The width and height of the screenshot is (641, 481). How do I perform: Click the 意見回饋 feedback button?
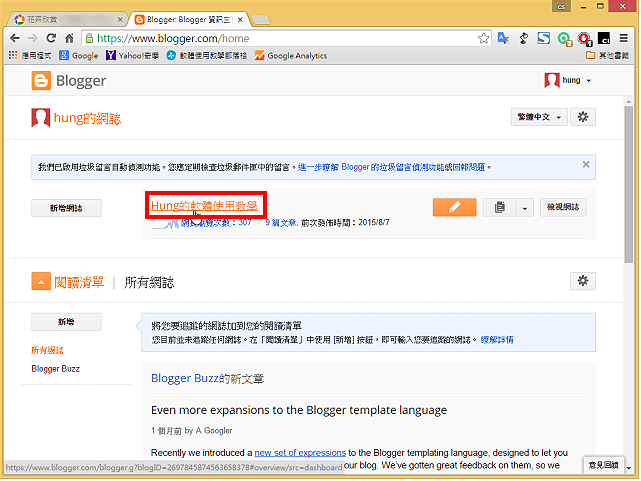(x=603, y=465)
